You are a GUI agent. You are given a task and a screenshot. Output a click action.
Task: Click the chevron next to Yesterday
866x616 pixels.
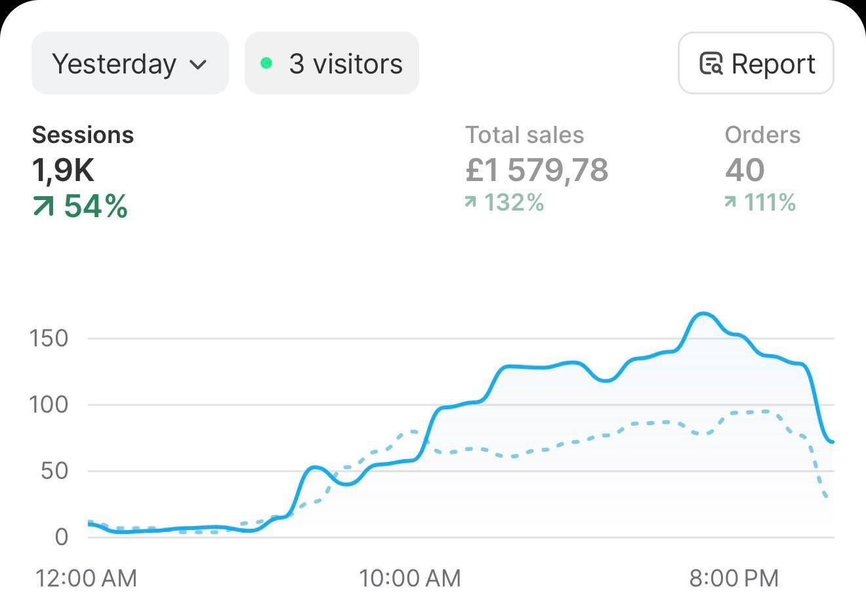point(198,64)
